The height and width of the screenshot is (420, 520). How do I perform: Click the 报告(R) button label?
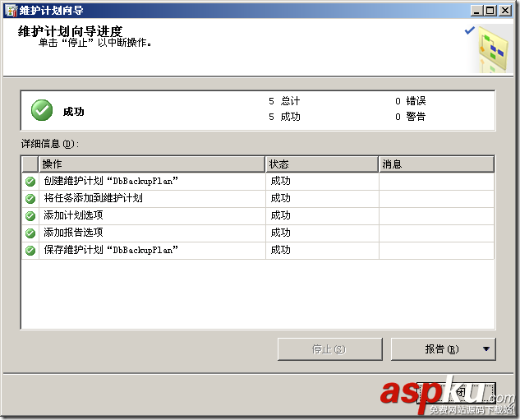click(x=442, y=349)
